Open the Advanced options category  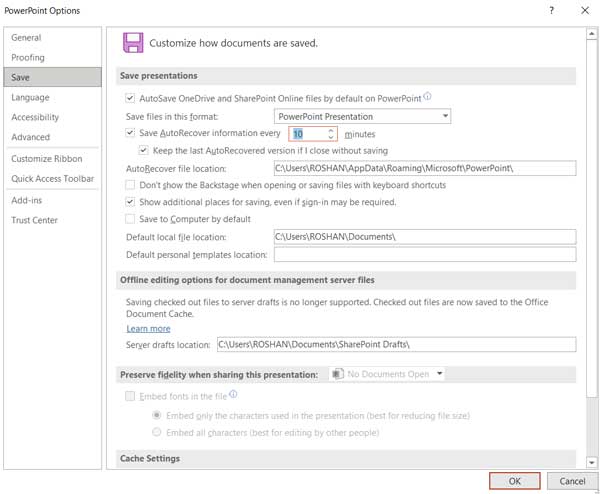31,137
